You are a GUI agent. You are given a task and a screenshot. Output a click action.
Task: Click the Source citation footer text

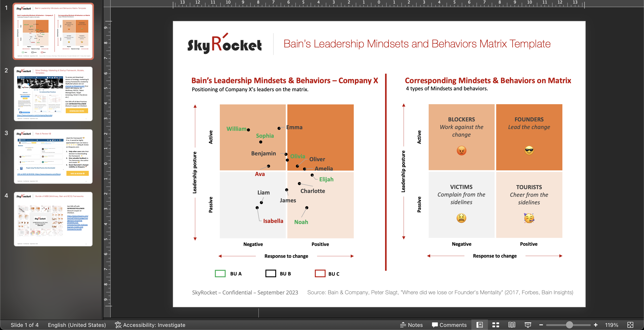440,292
